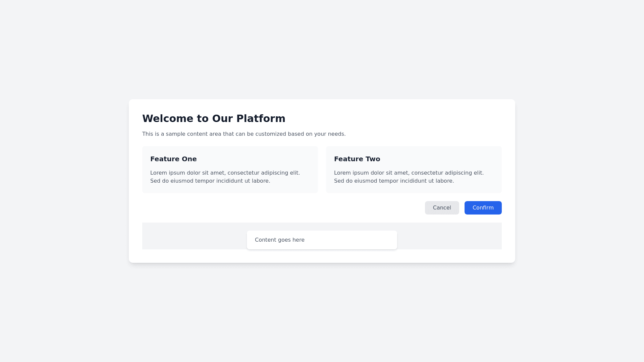Screen dimensions: 644x362
Task: Click the "Content goes here" text
Action: (x=279, y=240)
